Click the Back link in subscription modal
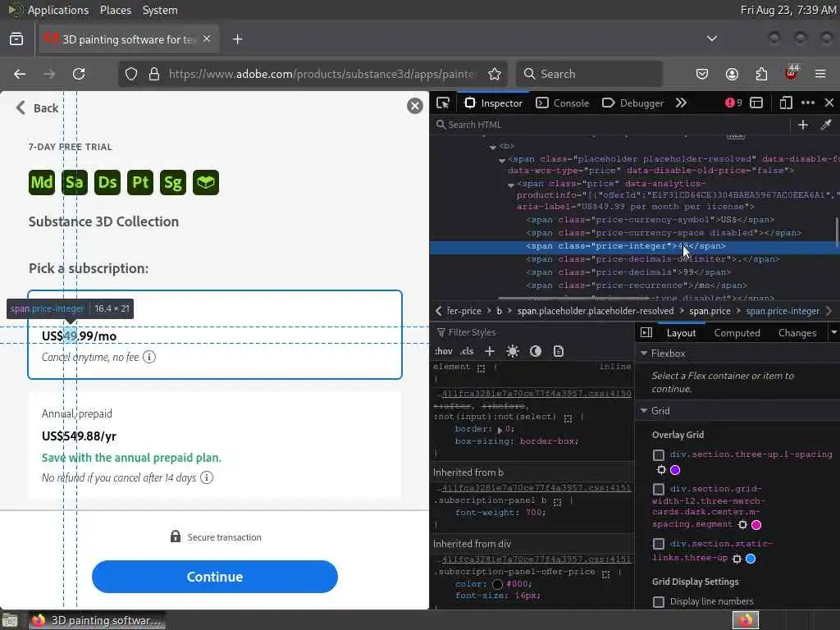This screenshot has width=840, height=630. [38, 108]
